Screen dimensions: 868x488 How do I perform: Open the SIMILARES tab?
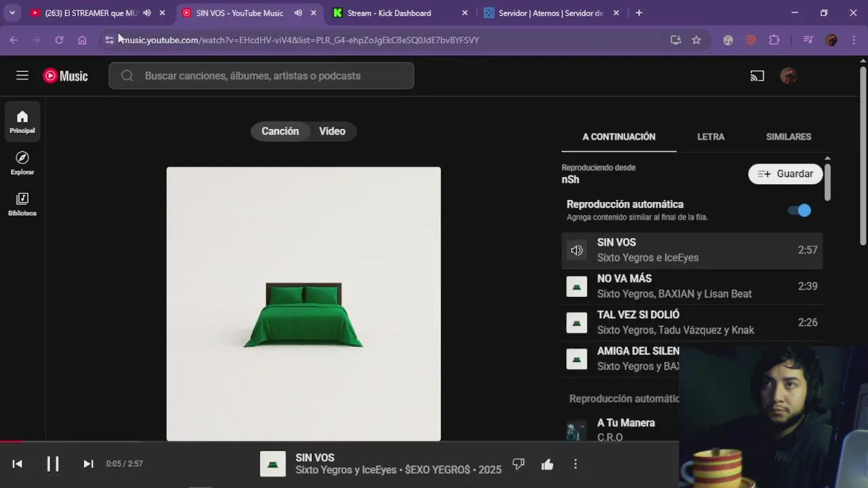(x=789, y=137)
